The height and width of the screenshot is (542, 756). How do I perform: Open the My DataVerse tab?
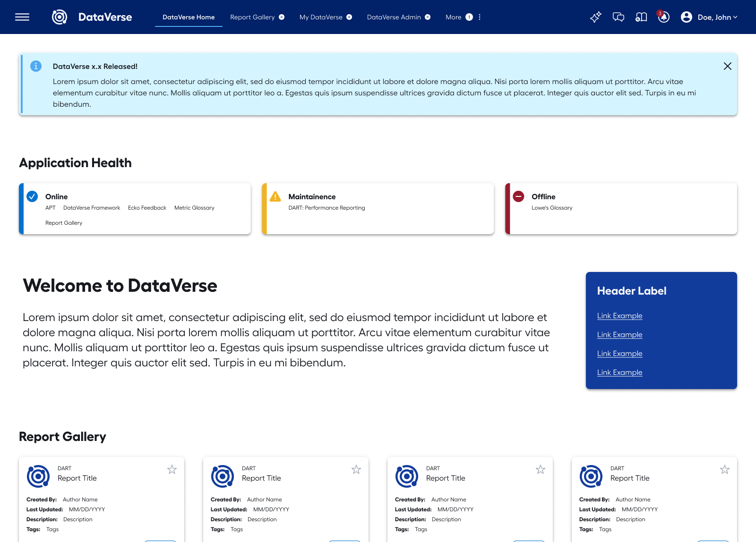point(321,17)
